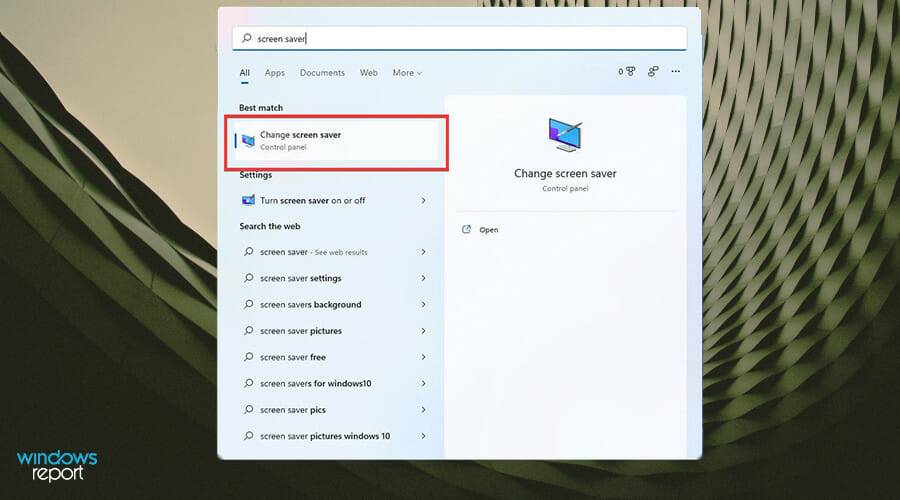Select web suggestion screen savers for windows10
The height and width of the screenshot is (500, 900).
point(336,383)
